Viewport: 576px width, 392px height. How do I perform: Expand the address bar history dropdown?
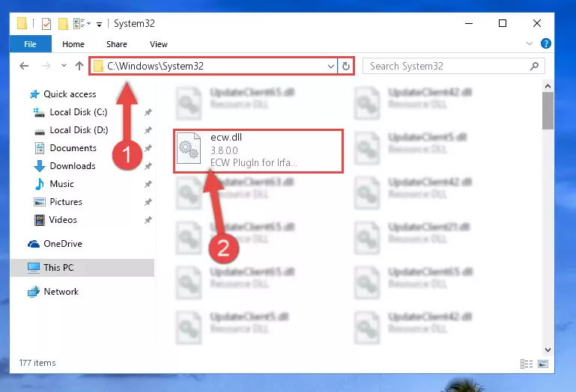click(330, 67)
